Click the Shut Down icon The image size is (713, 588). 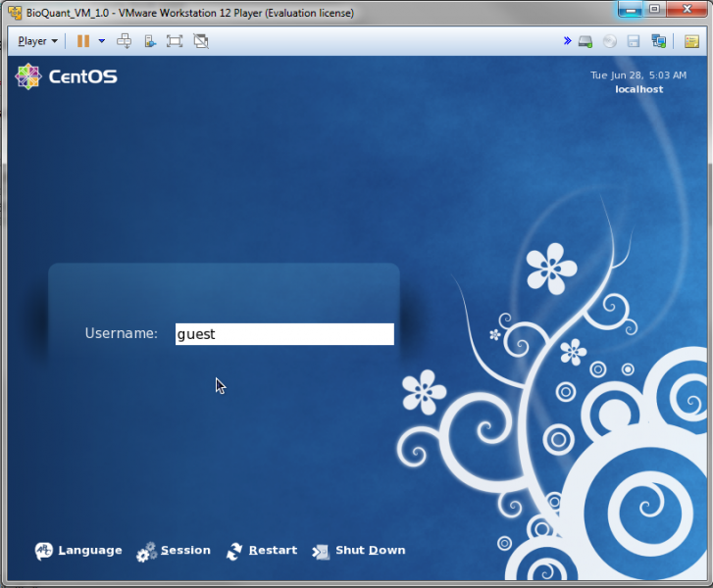tap(321, 552)
